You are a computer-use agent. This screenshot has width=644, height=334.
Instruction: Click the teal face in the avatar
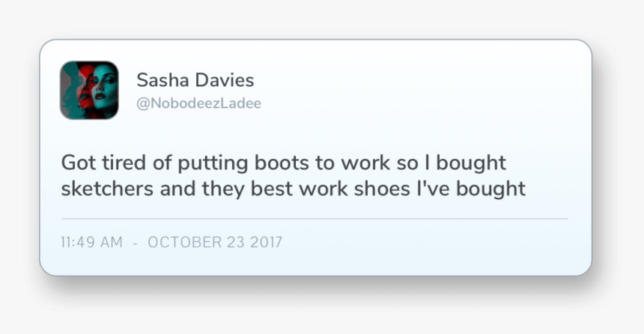(104, 88)
